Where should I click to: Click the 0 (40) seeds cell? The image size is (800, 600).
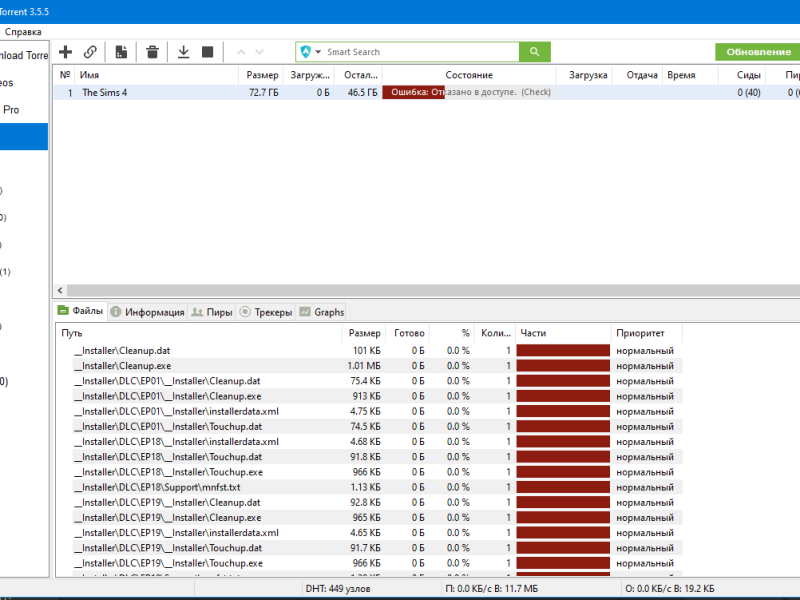tap(748, 92)
